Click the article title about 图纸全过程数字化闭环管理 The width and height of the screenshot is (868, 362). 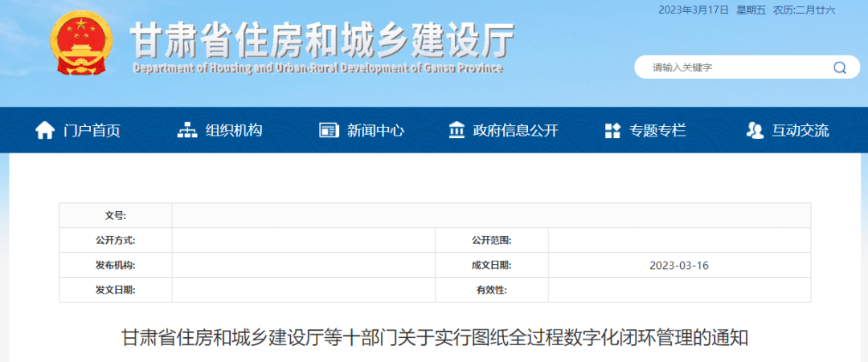tap(435, 337)
